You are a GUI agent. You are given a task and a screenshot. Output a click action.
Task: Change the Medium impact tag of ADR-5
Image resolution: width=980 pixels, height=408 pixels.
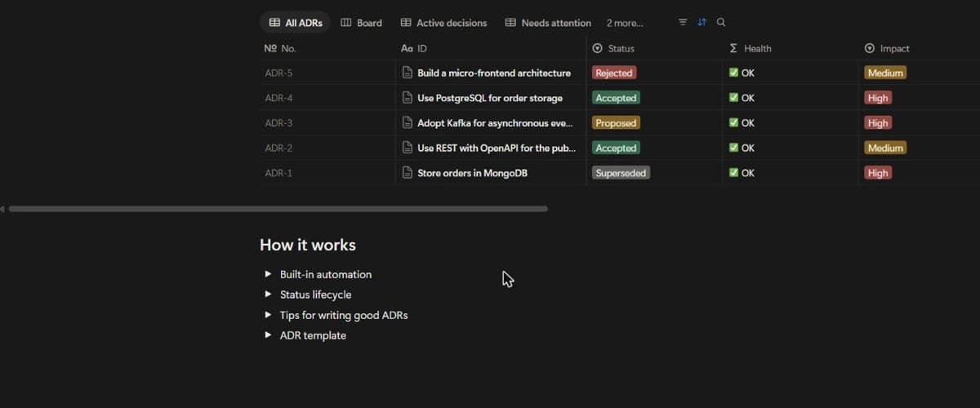[886, 73]
